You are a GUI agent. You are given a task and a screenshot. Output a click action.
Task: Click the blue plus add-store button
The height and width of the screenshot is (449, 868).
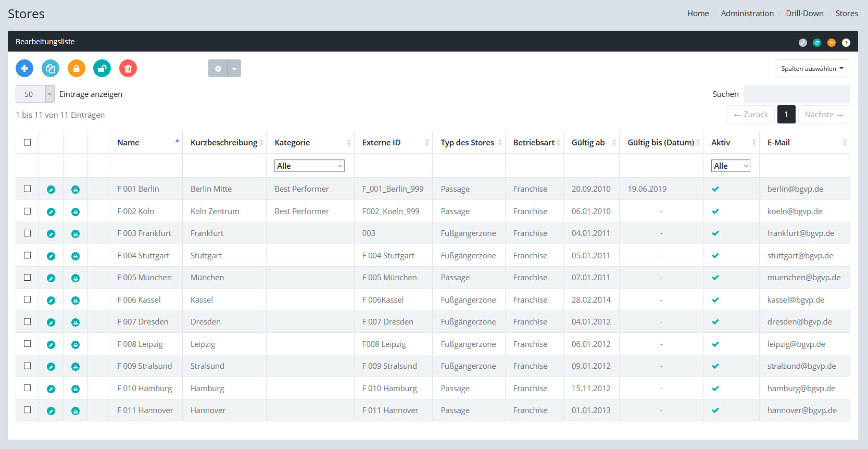coord(24,68)
